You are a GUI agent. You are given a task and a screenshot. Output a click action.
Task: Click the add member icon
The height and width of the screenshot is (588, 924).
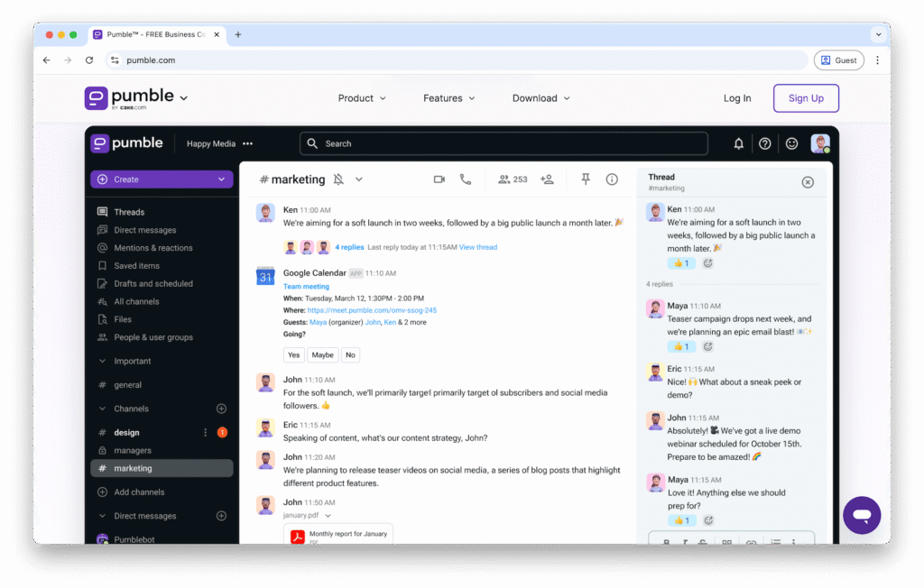547,179
